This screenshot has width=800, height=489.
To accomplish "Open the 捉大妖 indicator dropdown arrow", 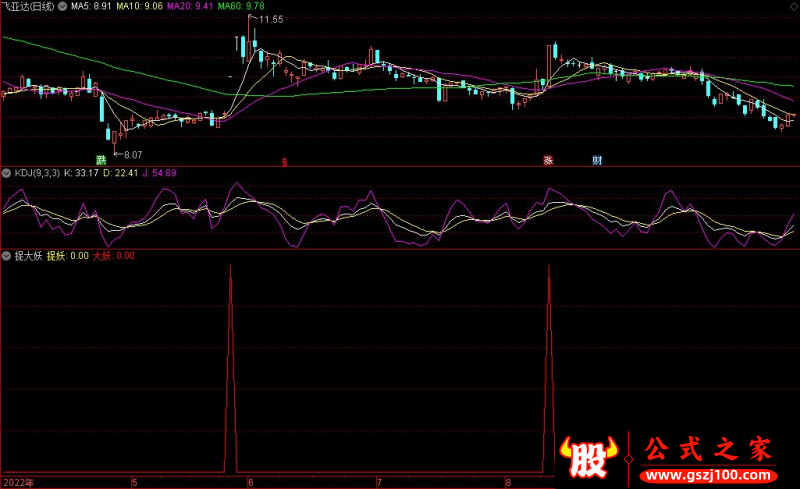I will pos(6,256).
